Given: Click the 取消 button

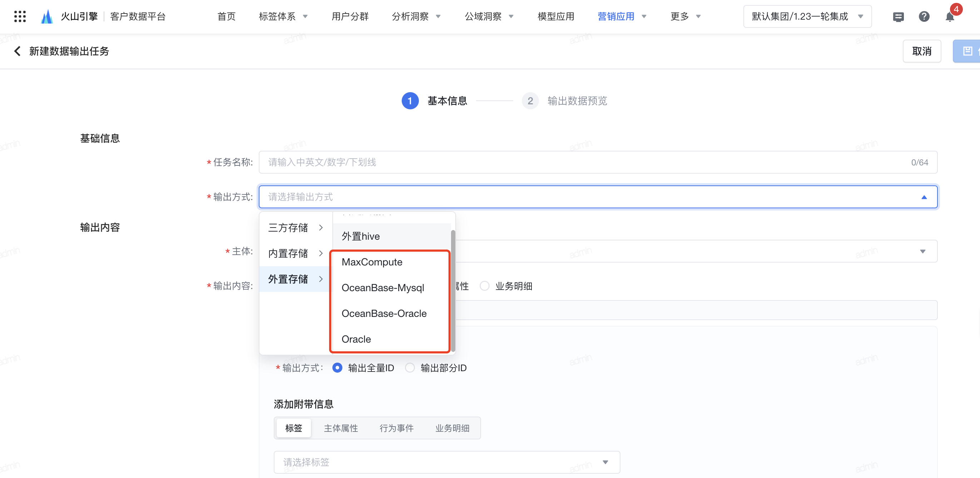Looking at the screenshot, I should [921, 51].
